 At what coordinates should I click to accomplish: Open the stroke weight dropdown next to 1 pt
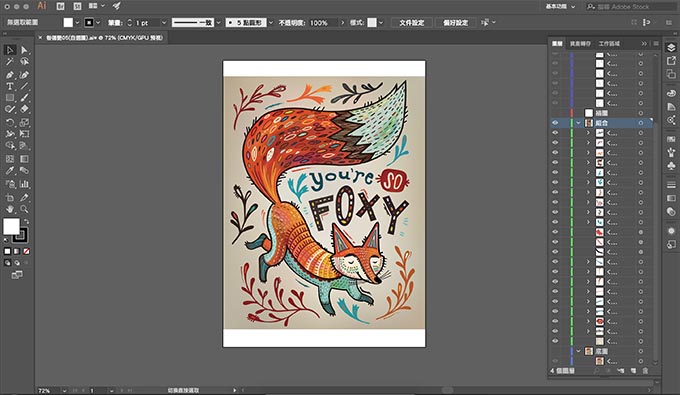pos(164,23)
